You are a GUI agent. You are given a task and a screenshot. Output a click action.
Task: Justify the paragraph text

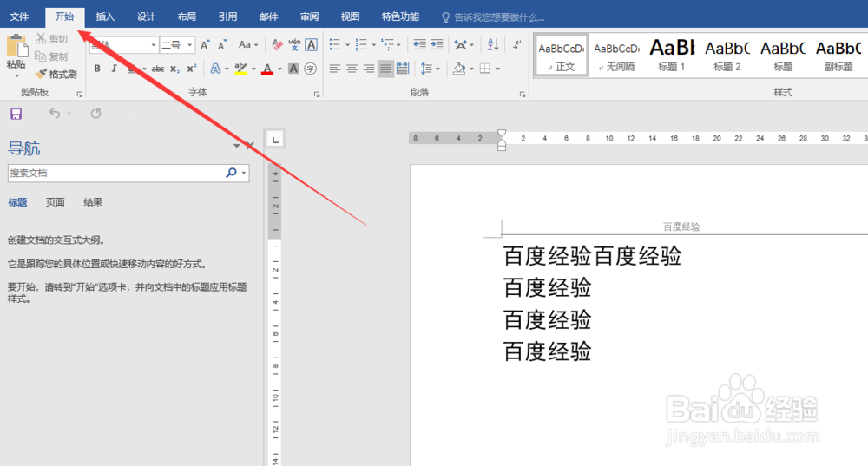click(386, 69)
